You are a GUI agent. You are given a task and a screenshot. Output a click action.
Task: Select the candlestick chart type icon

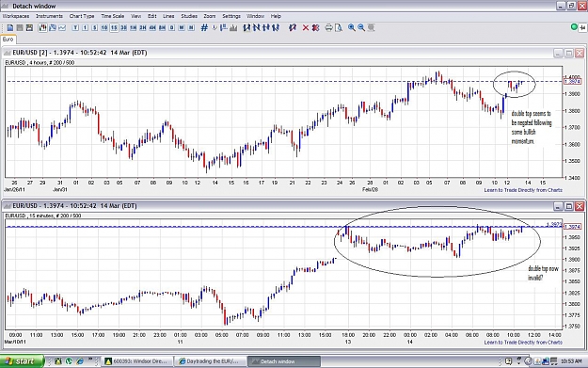pos(42,27)
